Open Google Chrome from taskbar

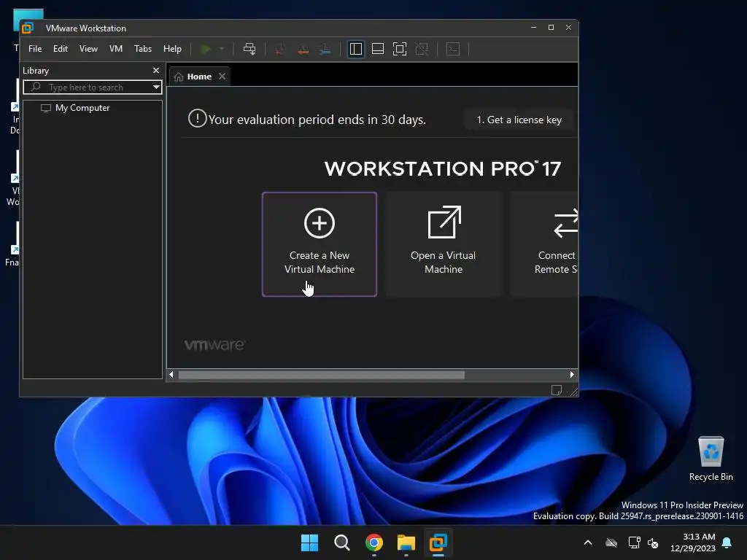coord(374,542)
